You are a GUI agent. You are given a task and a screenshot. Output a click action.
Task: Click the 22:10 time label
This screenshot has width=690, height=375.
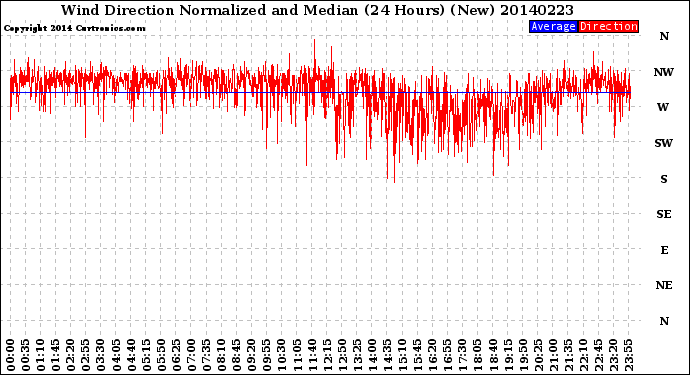(583, 355)
